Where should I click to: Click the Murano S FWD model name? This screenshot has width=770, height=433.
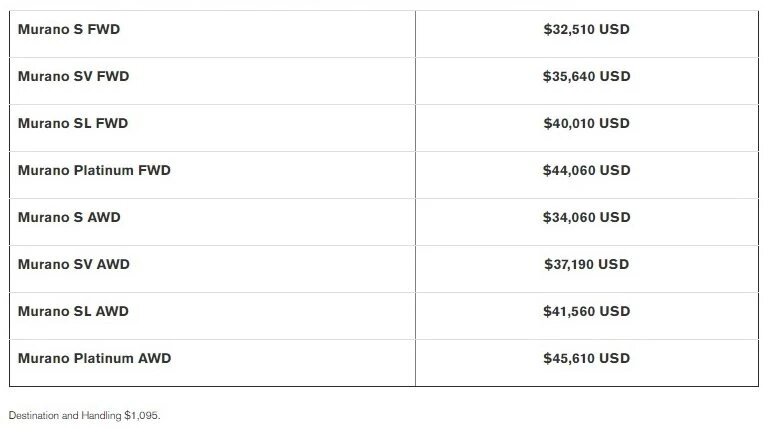69,30
